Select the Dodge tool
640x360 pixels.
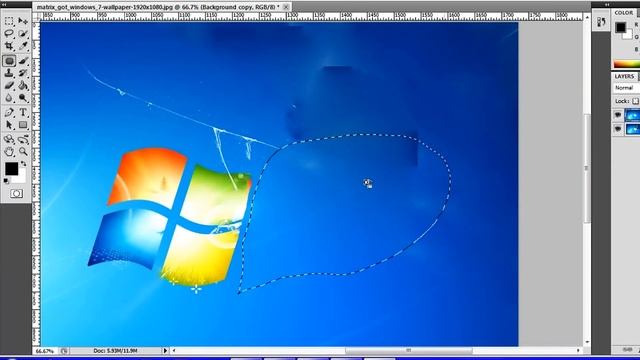pyautogui.click(x=23, y=98)
